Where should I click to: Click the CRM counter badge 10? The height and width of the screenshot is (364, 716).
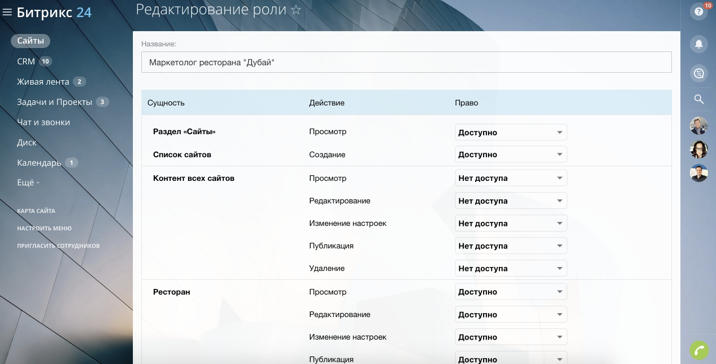click(x=45, y=61)
